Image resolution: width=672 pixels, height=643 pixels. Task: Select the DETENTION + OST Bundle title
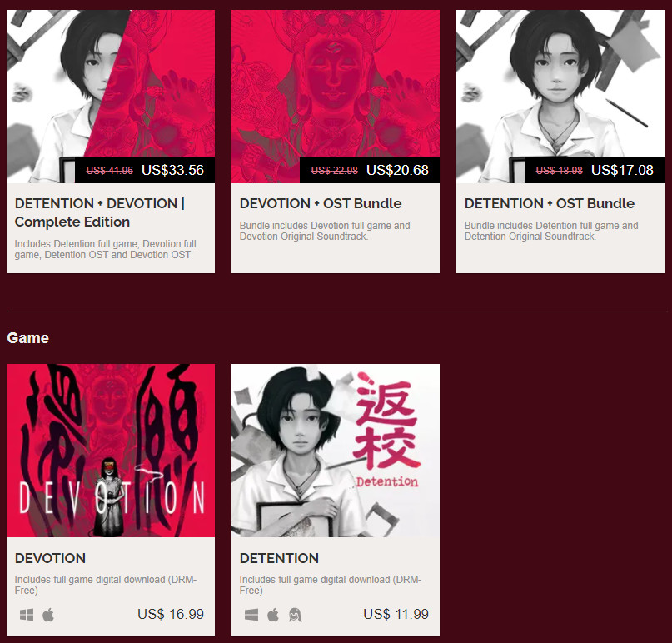click(550, 203)
